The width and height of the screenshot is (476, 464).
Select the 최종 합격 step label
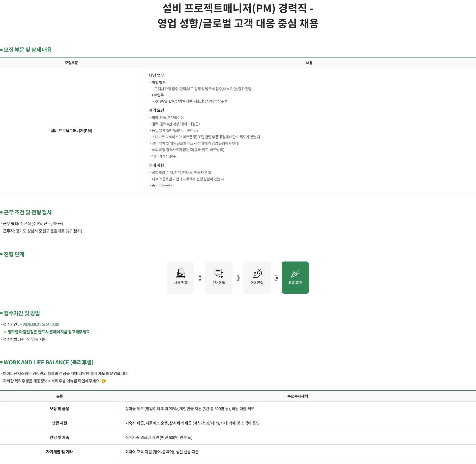[x=295, y=283]
